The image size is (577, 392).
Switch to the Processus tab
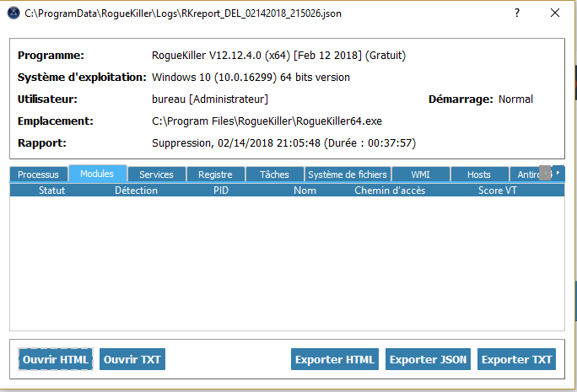click(x=38, y=175)
